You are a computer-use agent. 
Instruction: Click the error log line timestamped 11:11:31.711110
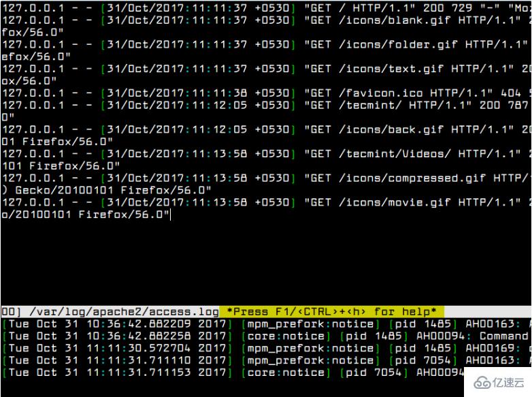coord(266,360)
